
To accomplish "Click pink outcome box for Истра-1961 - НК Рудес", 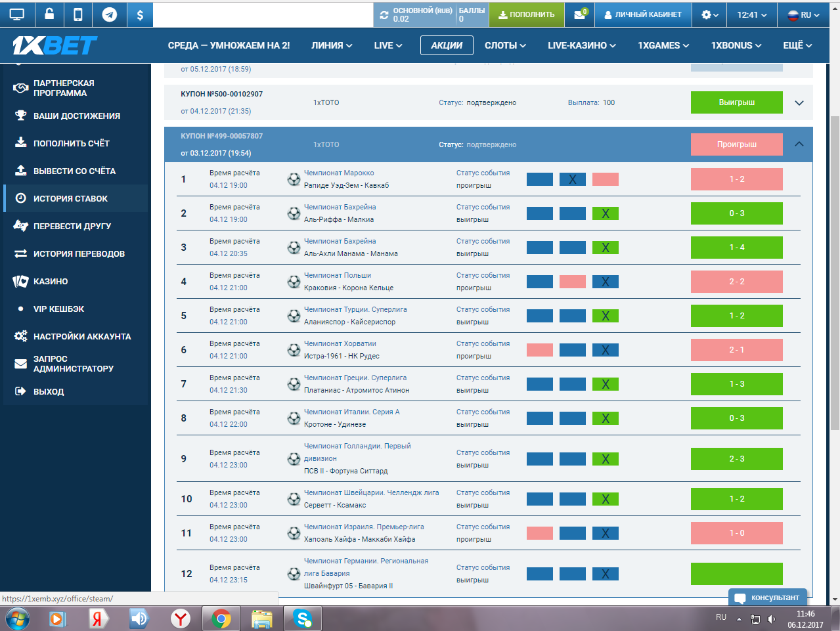I will point(540,350).
